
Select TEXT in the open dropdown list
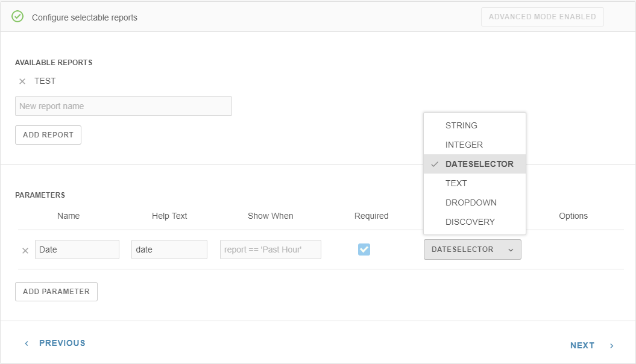pos(456,183)
